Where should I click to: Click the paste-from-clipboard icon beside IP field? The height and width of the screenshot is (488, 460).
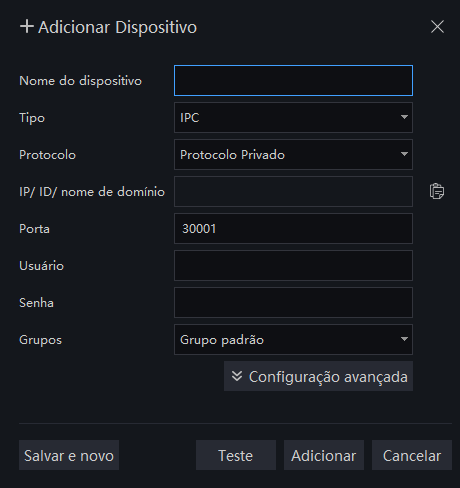pos(437,191)
